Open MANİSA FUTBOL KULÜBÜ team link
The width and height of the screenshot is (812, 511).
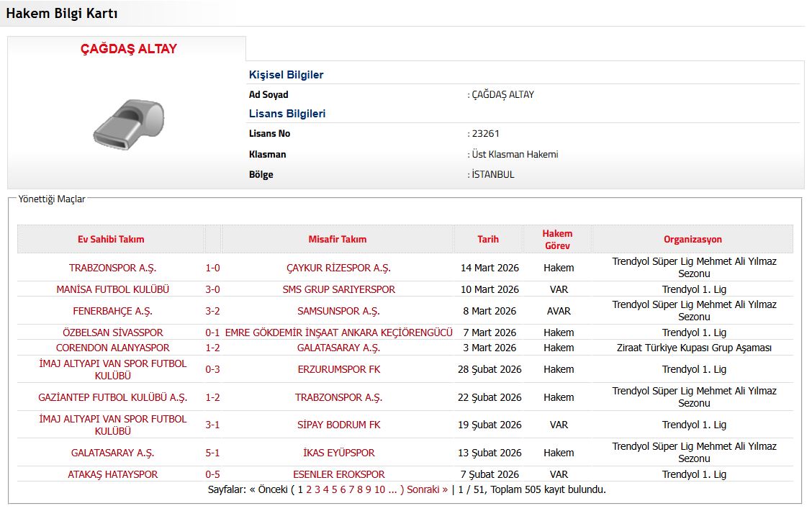112,289
